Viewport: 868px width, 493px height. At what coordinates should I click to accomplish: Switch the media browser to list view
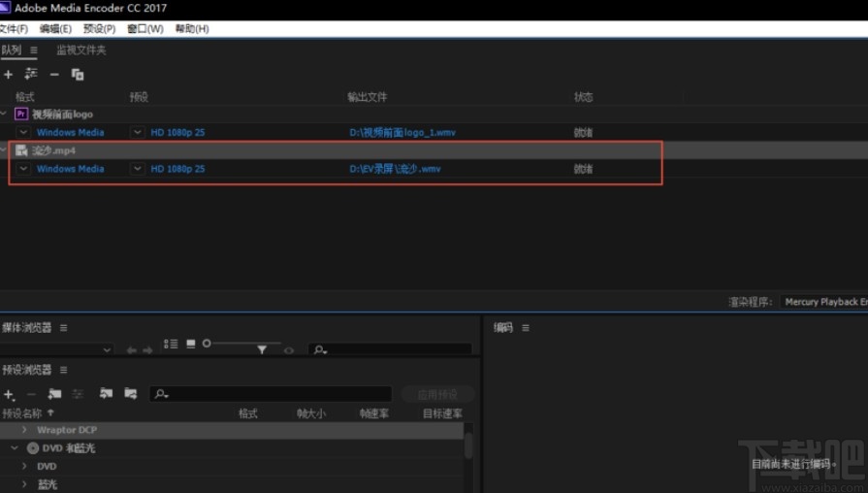pos(171,344)
